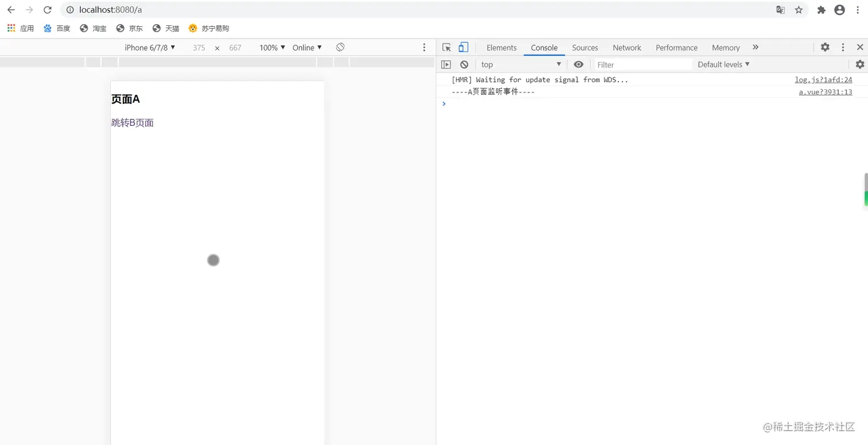
Task: Open the 京东 bookmark
Action: point(129,28)
